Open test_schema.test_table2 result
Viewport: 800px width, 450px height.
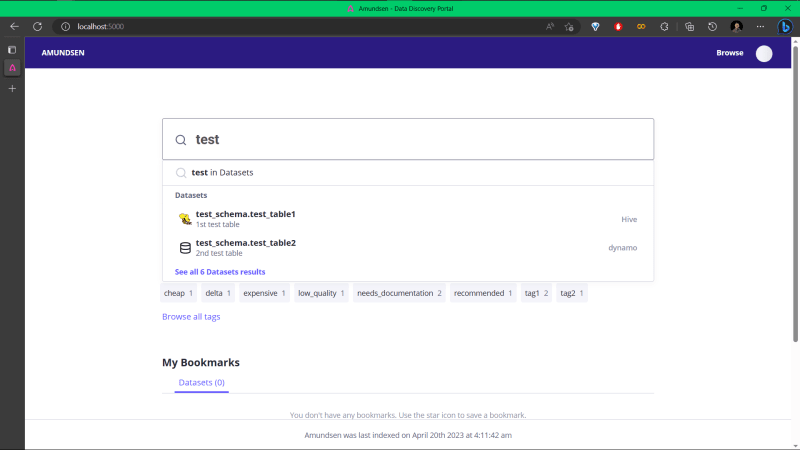click(x=408, y=247)
